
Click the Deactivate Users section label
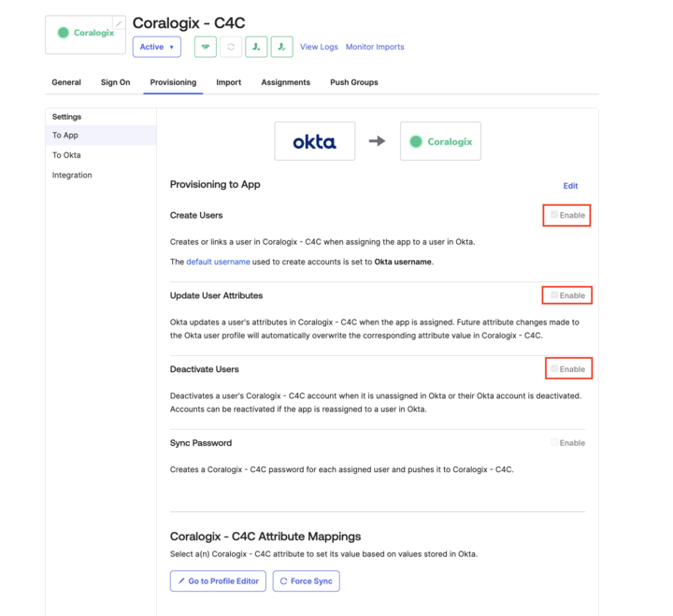click(205, 369)
